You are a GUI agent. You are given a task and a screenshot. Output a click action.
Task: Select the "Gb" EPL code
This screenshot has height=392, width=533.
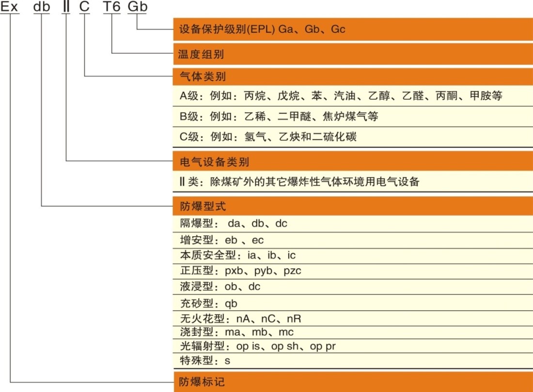pyautogui.click(x=137, y=7)
